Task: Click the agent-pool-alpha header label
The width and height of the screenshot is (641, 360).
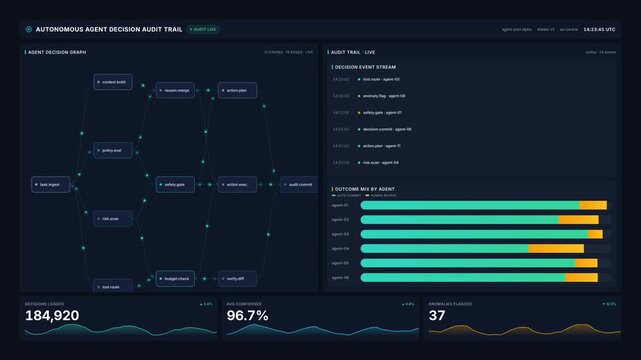Action: [x=517, y=29]
